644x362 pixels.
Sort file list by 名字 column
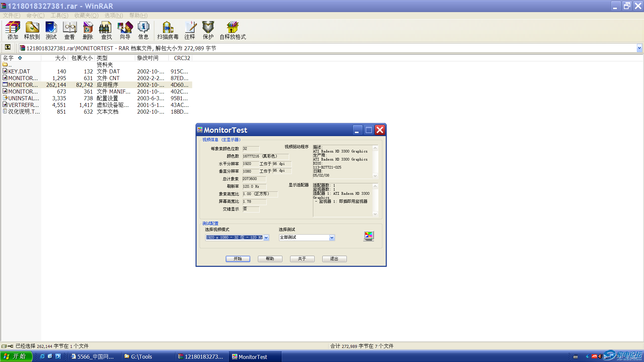tap(21, 58)
